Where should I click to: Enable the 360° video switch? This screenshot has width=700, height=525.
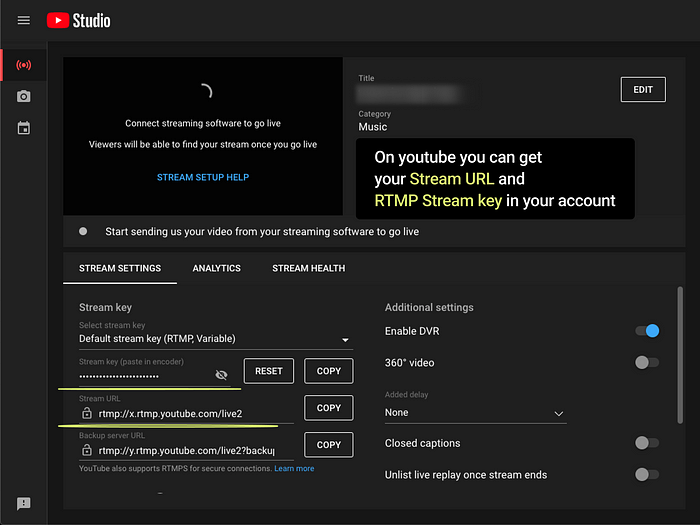click(x=647, y=362)
